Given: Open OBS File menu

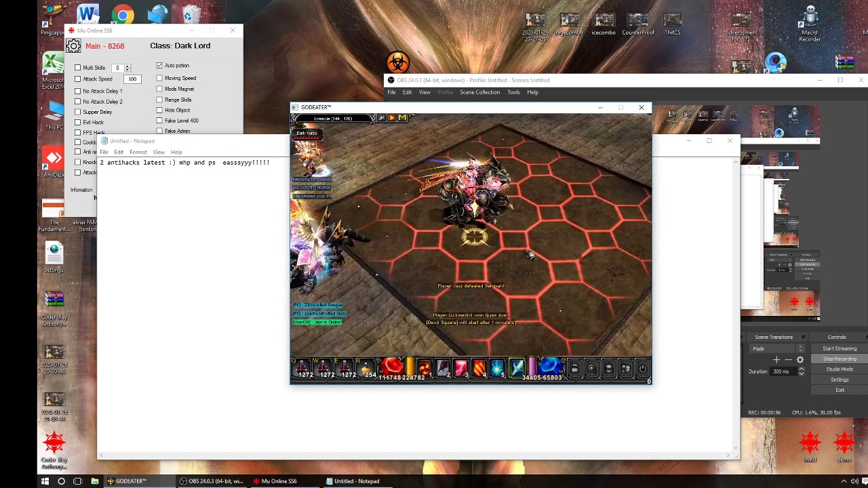Looking at the screenshot, I should pos(391,92).
